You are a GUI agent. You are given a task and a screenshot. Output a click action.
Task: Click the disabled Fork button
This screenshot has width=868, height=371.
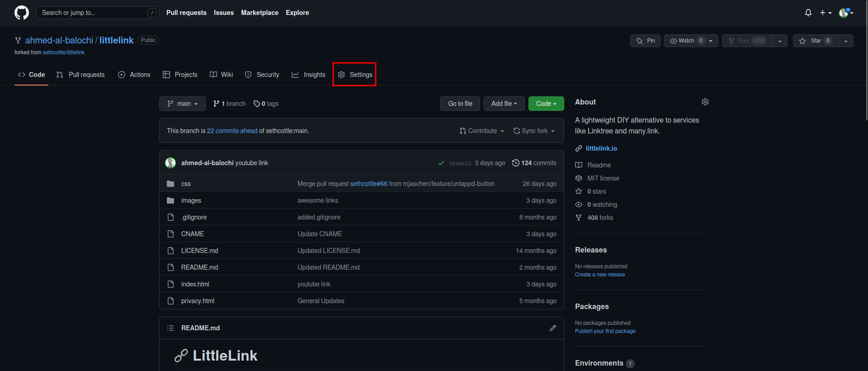[747, 41]
